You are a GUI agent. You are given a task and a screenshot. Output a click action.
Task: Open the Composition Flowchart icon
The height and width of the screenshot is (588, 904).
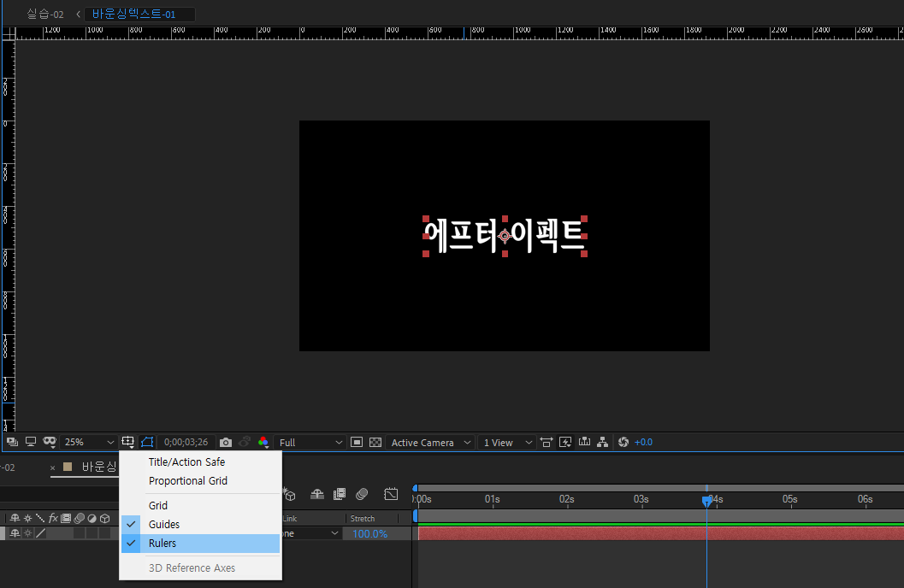click(x=602, y=443)
